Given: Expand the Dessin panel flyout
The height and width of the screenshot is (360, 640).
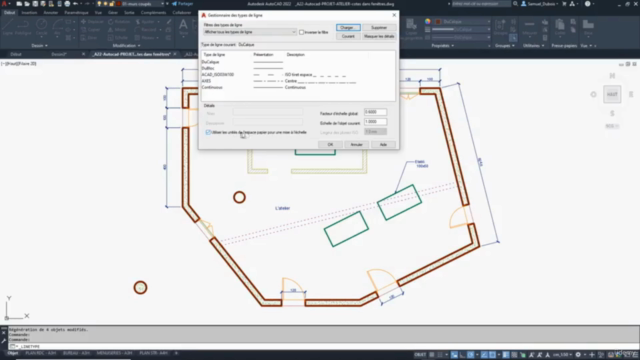Looking at the screenshot, I should click(40, 46).
